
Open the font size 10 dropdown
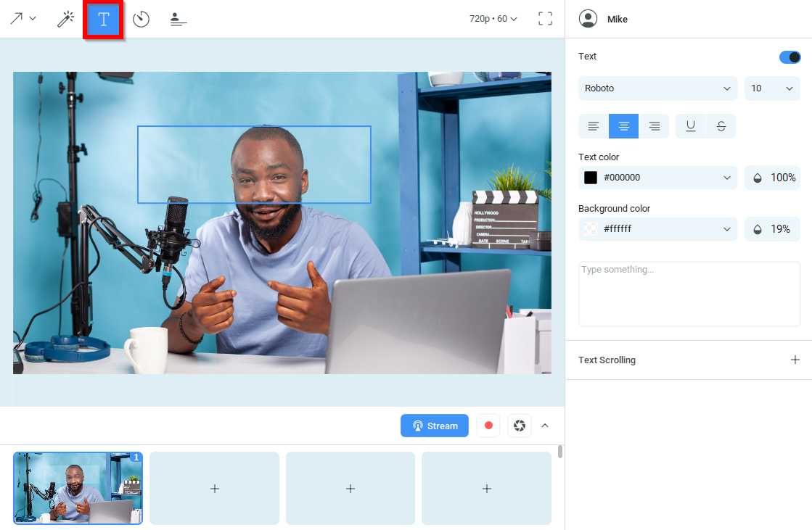coord(772,88)
